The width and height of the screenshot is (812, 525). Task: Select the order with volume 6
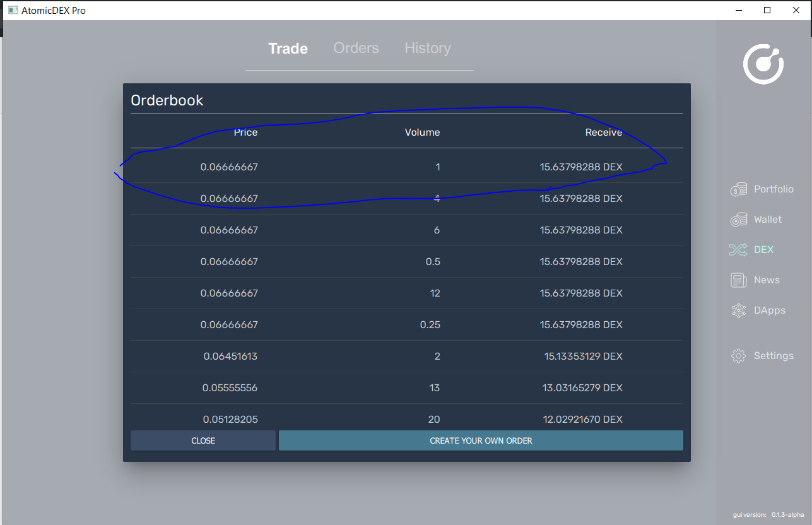[407, 230]
